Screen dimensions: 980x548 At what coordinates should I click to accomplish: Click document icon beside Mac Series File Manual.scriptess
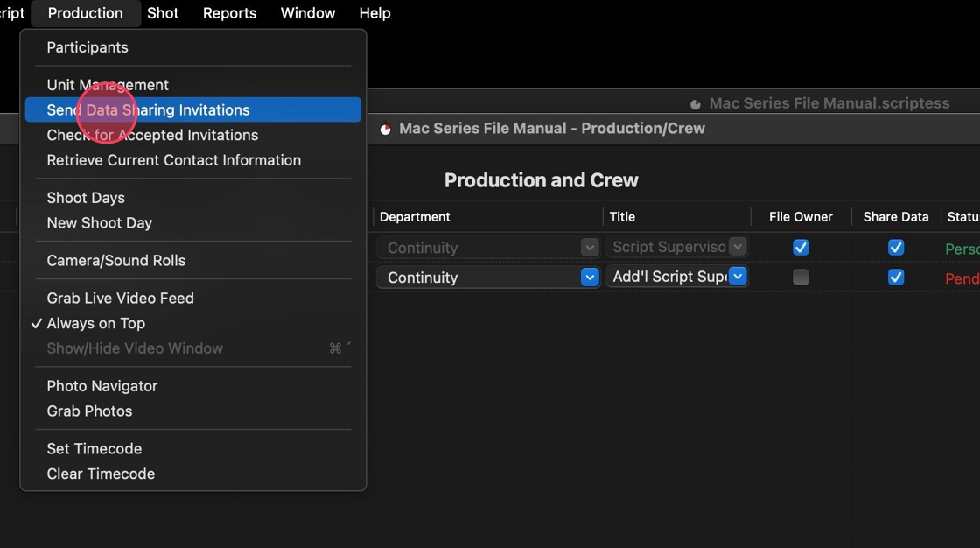[696, 104]
